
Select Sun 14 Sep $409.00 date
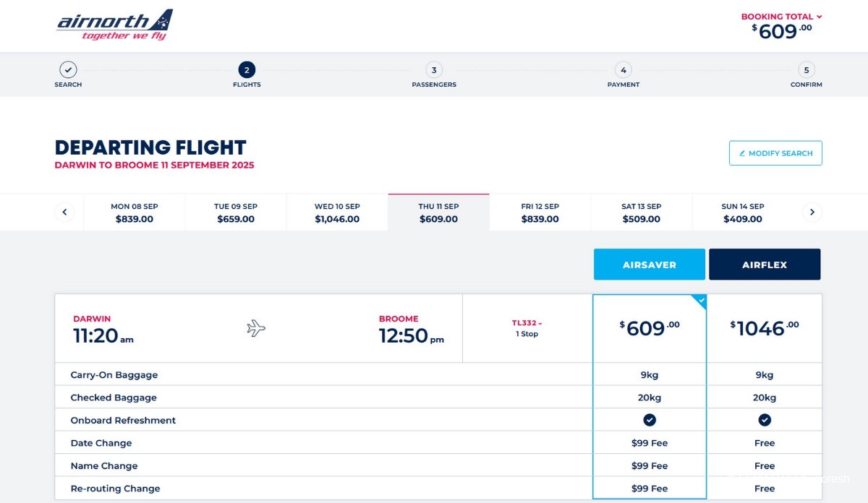(743, 212)
